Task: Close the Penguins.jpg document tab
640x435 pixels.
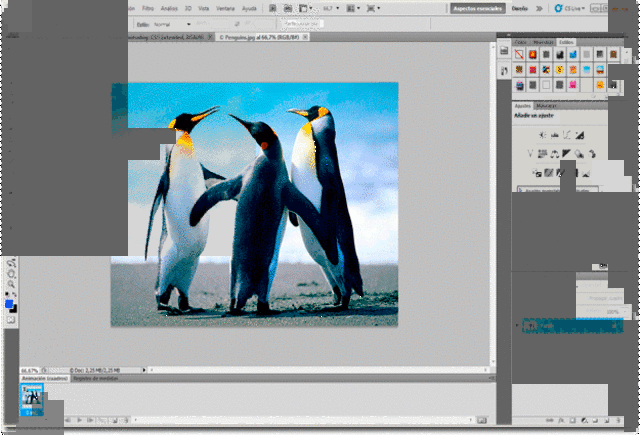Action: coord(305,37)
